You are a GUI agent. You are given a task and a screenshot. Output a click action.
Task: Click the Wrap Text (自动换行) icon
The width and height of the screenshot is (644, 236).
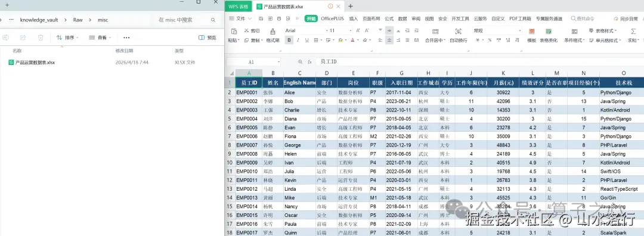[459, 31]
